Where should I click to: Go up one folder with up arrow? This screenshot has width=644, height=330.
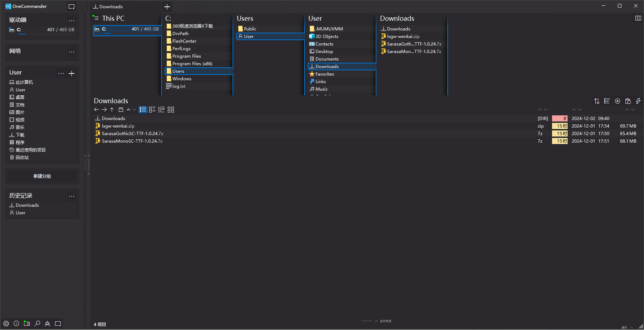tap(112, 110)
